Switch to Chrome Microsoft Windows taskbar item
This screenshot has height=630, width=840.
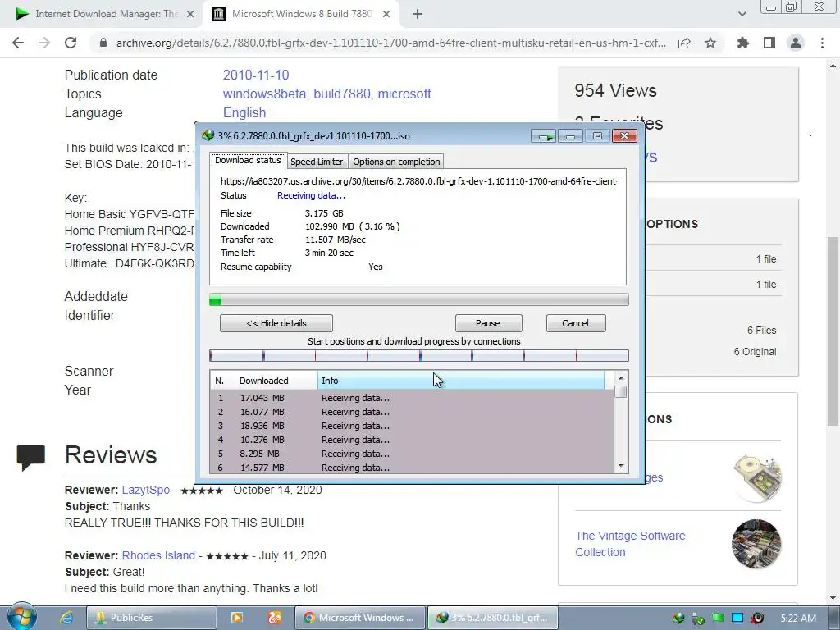361,618
